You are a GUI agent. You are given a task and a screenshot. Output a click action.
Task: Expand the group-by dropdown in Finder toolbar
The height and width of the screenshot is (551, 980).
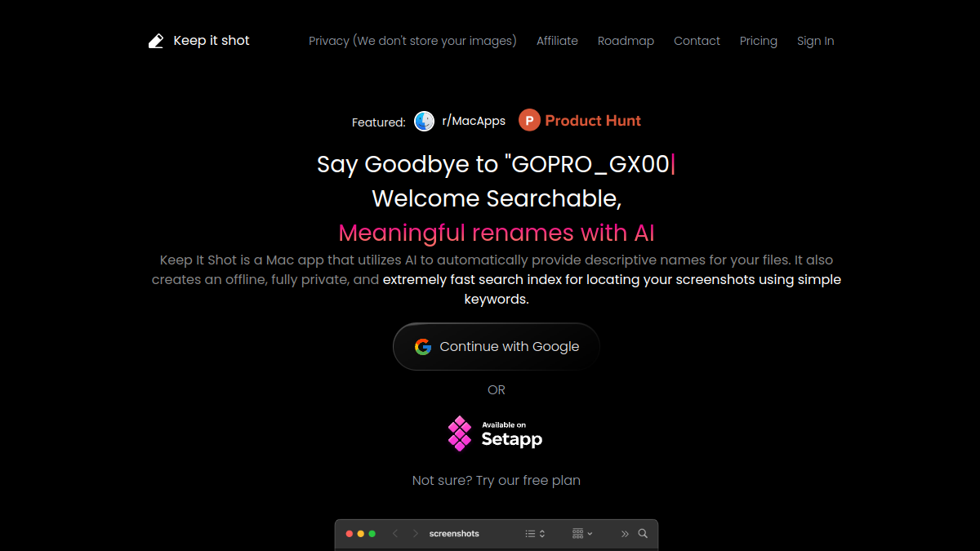[582, 534]
